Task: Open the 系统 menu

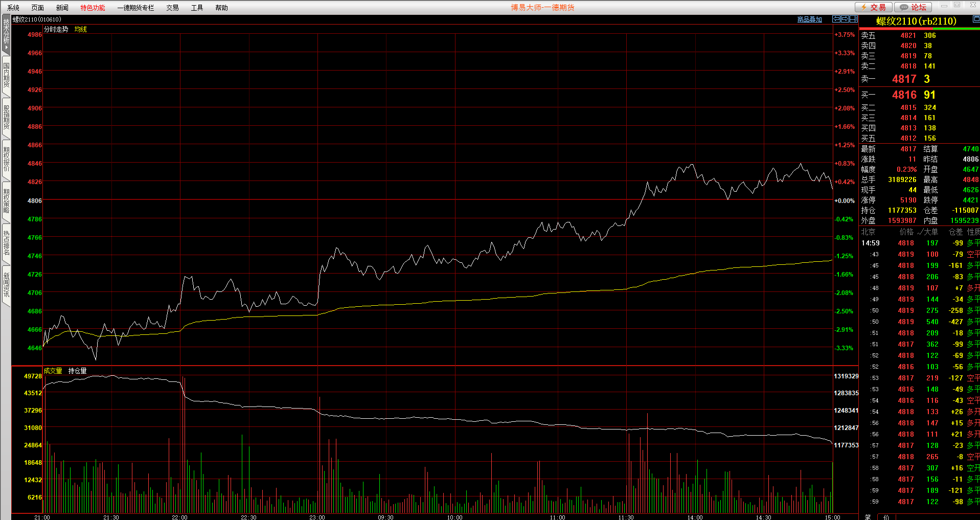Action: 13,8
